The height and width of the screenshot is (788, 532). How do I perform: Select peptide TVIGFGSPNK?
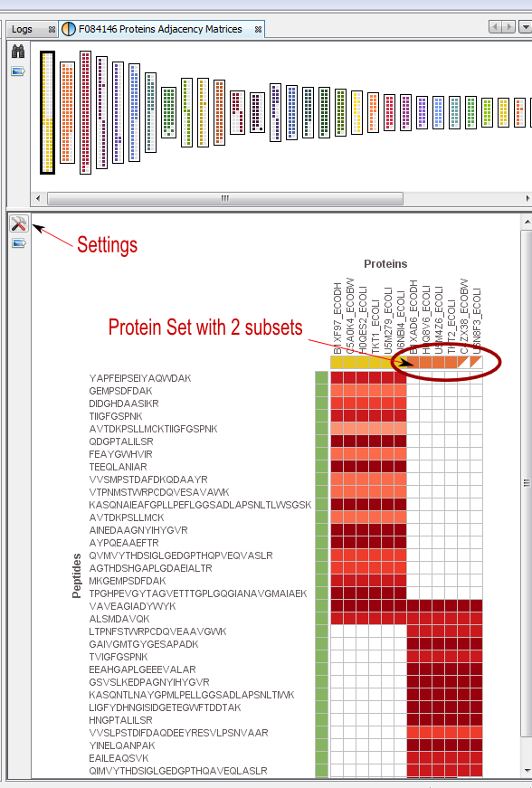pyautogui.click(x=119, y=657)
